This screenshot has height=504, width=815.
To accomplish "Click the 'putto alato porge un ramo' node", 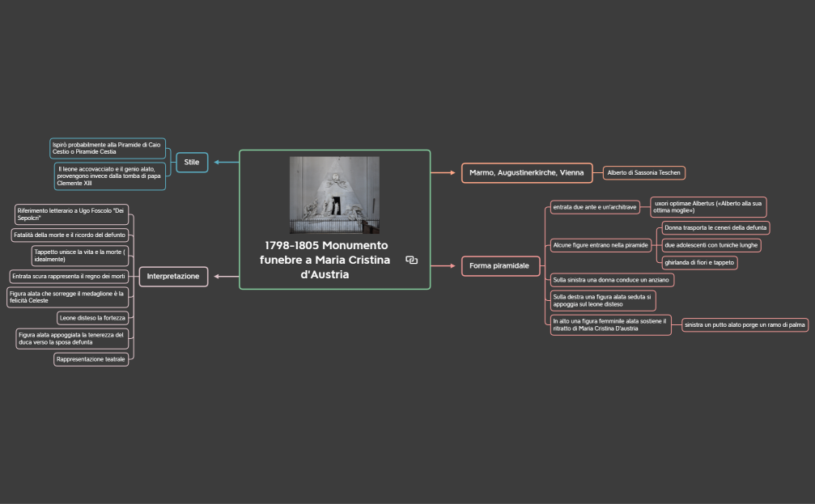I will point(745,325).
